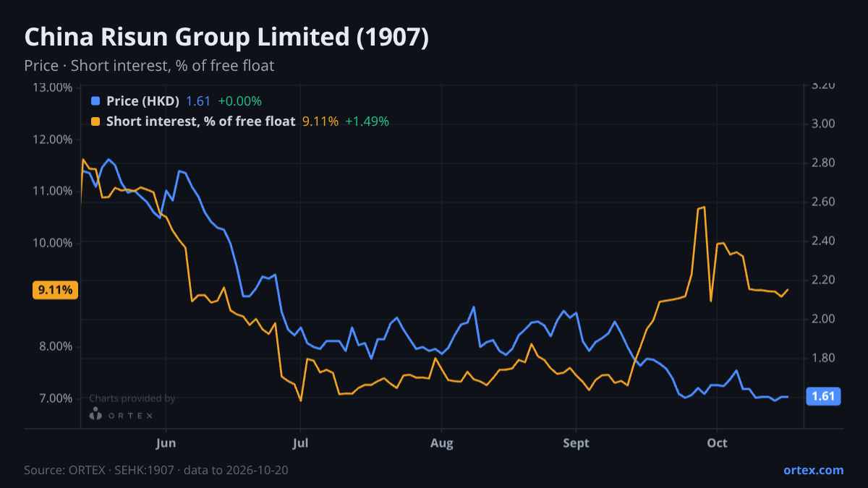Click the subtitle Price · Short interest, % of free float
The width and height of the screenshot is (868, 488).
point(149,66)
